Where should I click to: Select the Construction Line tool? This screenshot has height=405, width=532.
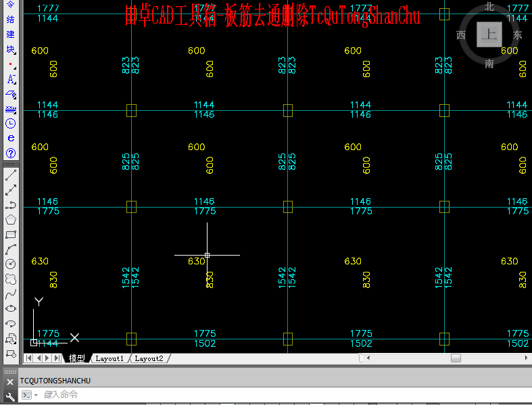click(x=11, y=190)
